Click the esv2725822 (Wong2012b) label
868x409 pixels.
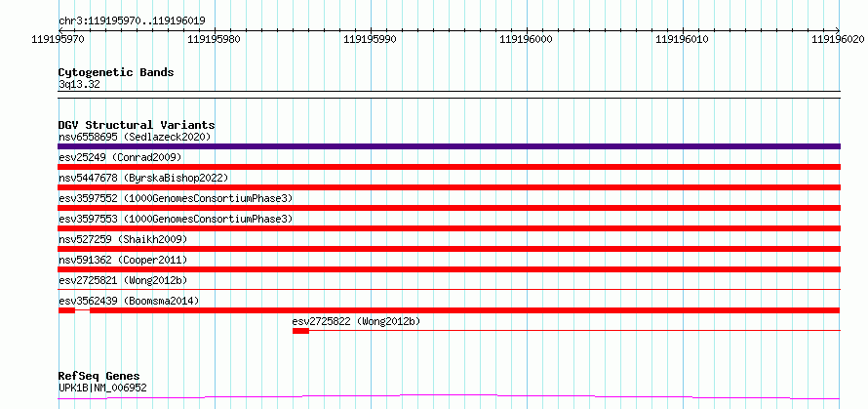tap(357, 321)
